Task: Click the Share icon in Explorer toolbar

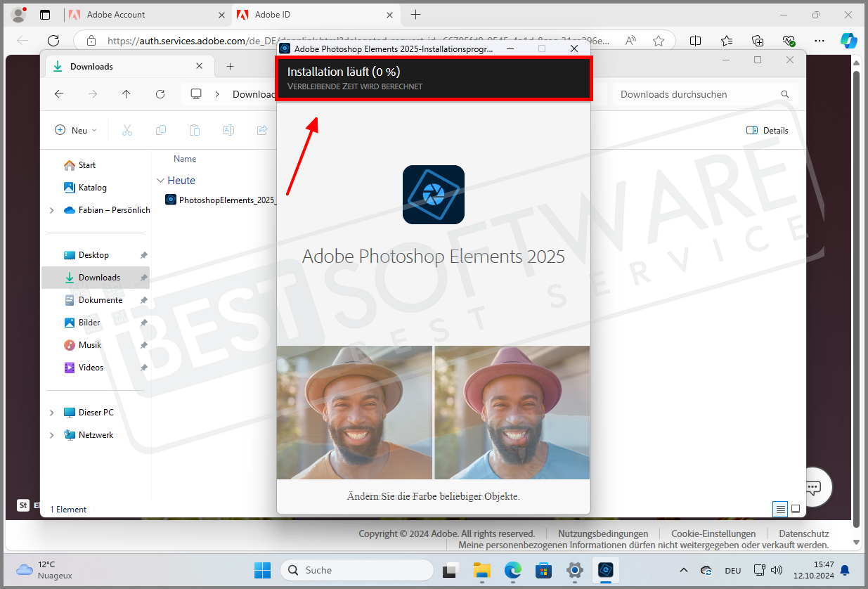Action: click(262, 130)
